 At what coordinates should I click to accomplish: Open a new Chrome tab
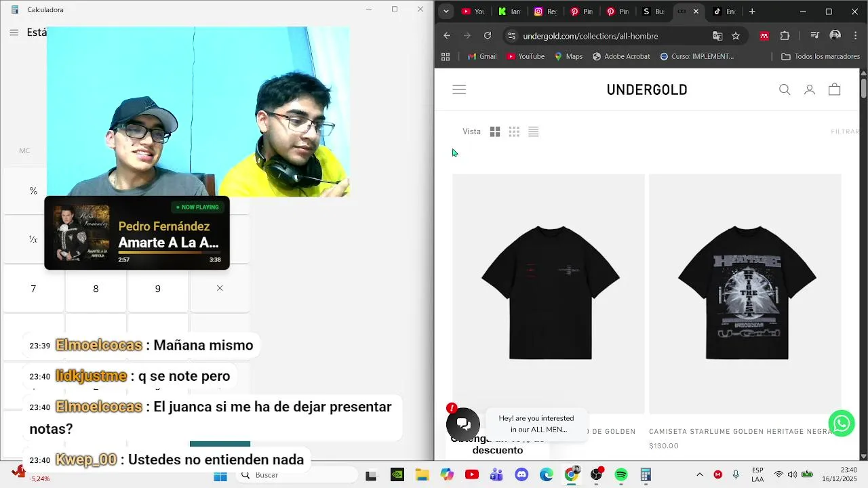(752, 12)
